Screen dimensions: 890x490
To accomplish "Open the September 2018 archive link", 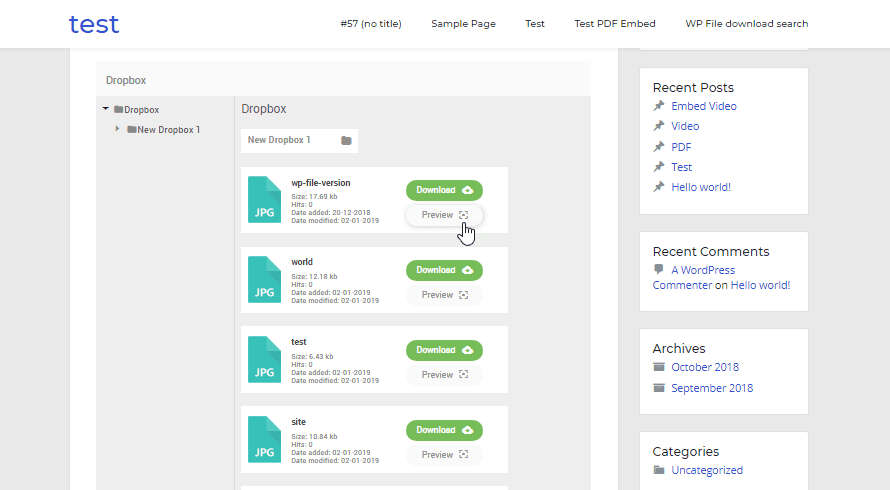I will [712, 388].
